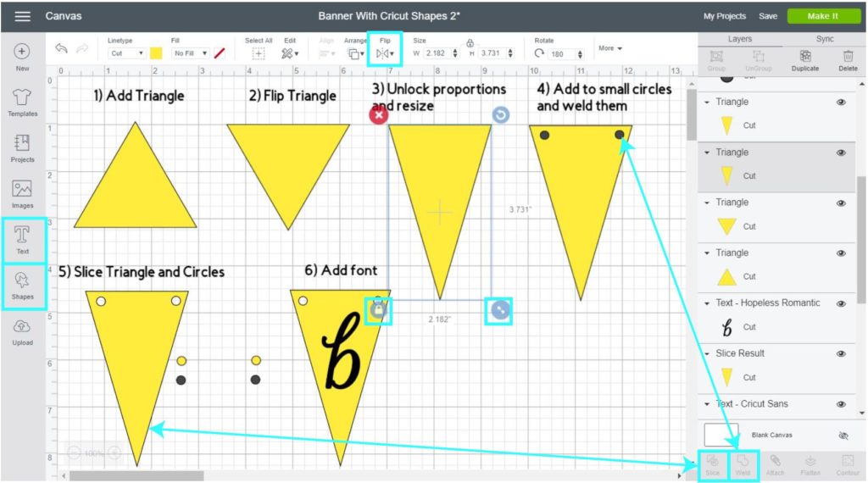Select the Text tool in sidebar
Viewport: 868px width, 483px height.
pyautogui.click(x=22, y=238)
